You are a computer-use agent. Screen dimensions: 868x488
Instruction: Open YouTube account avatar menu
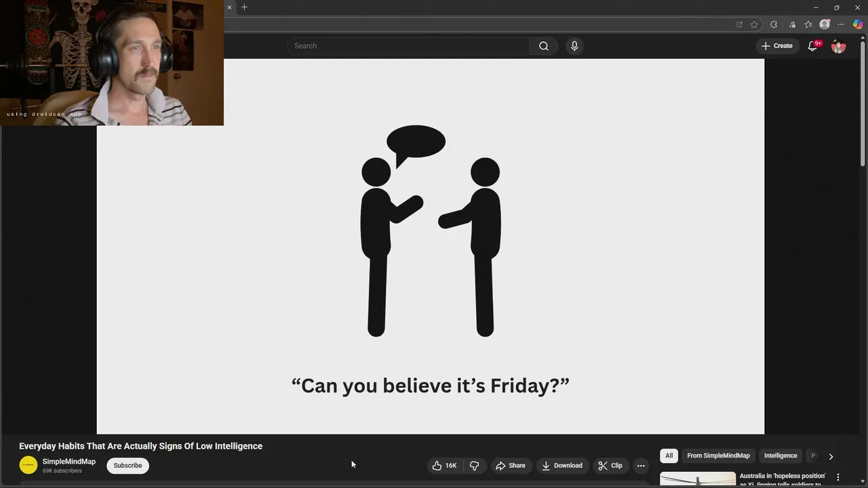click(x=838, y=46)
